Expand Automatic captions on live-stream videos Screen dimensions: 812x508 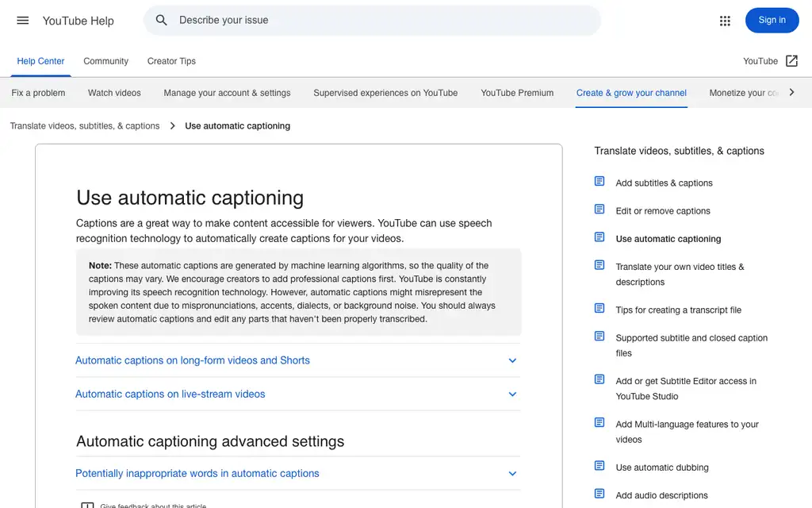tap(298, 394)
